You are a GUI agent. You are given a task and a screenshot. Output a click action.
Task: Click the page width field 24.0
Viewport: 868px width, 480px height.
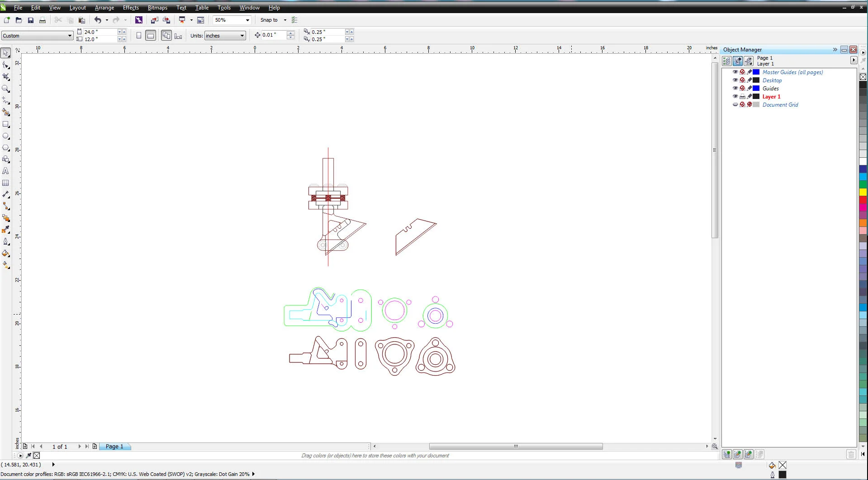[x=100, y=32]
